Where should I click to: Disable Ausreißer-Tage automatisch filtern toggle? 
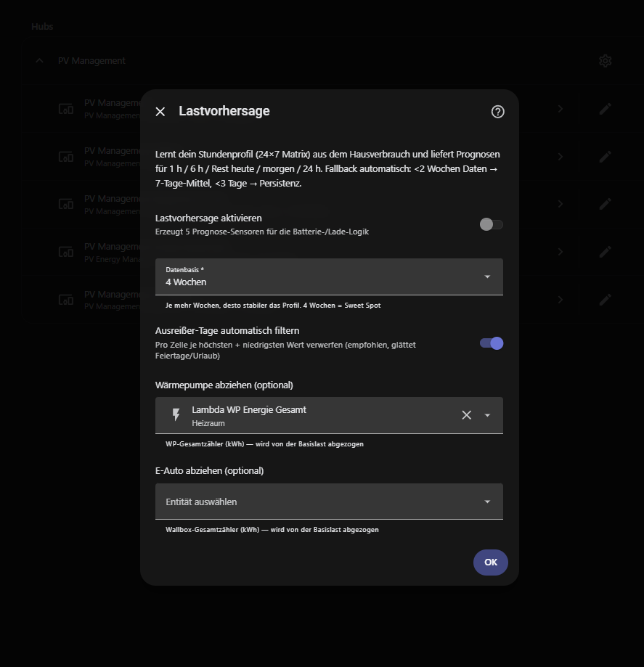[x=492, y=343]
